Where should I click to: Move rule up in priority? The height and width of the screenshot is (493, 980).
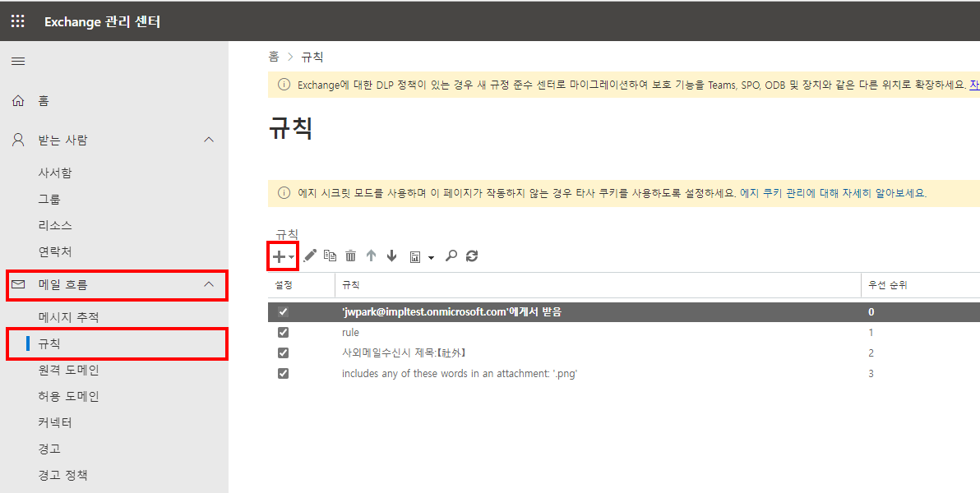372,256
